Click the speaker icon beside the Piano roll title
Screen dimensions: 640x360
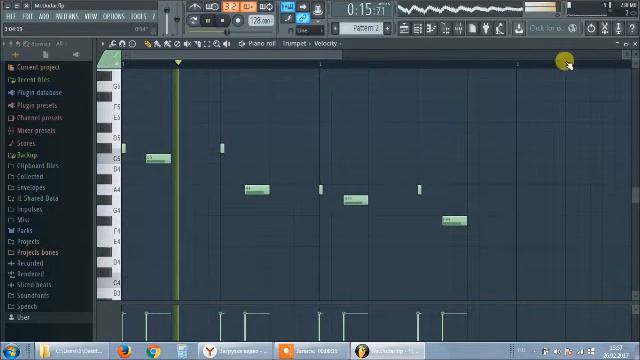pyautogui.click(x=242, y=44)
